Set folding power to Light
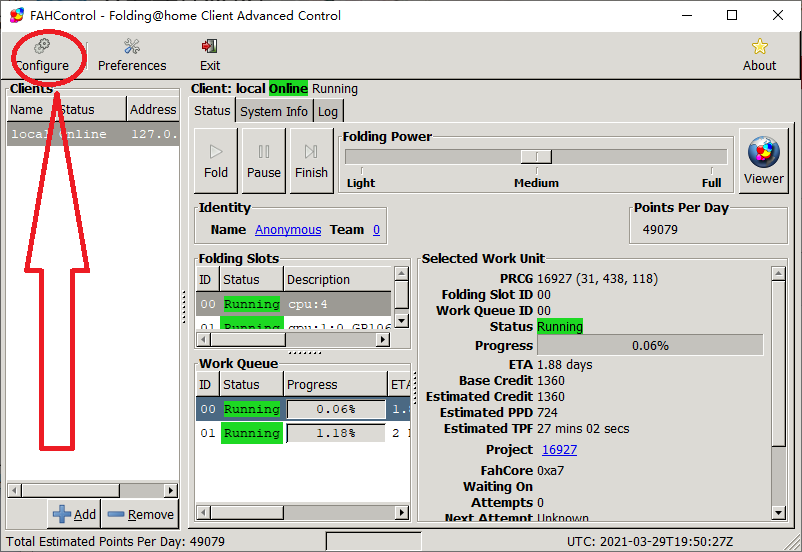 point(361,183)
